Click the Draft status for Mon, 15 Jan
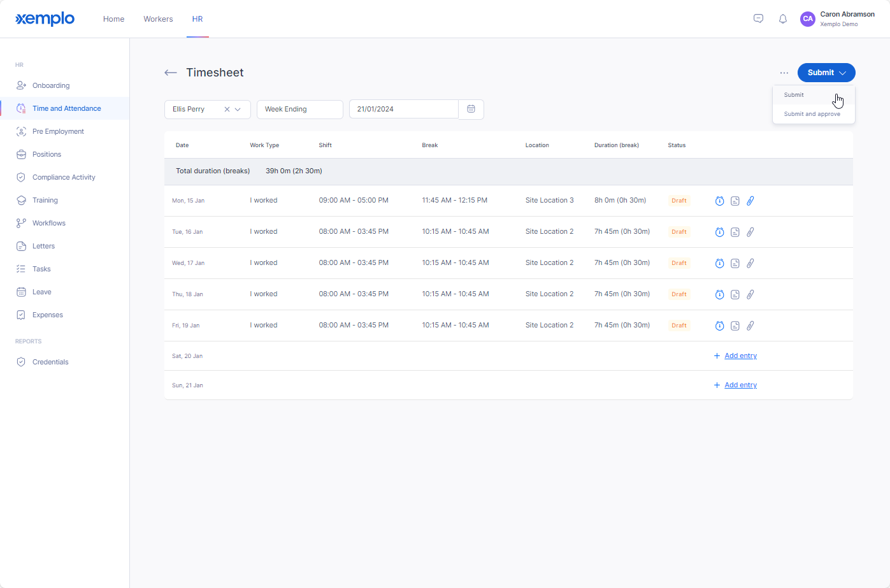 pos(679,201)
